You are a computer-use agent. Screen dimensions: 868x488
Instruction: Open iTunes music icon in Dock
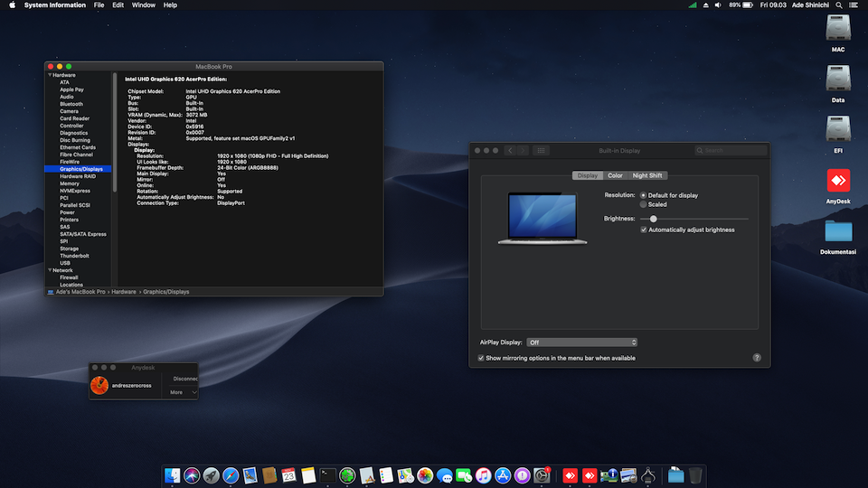pos(483,475)
